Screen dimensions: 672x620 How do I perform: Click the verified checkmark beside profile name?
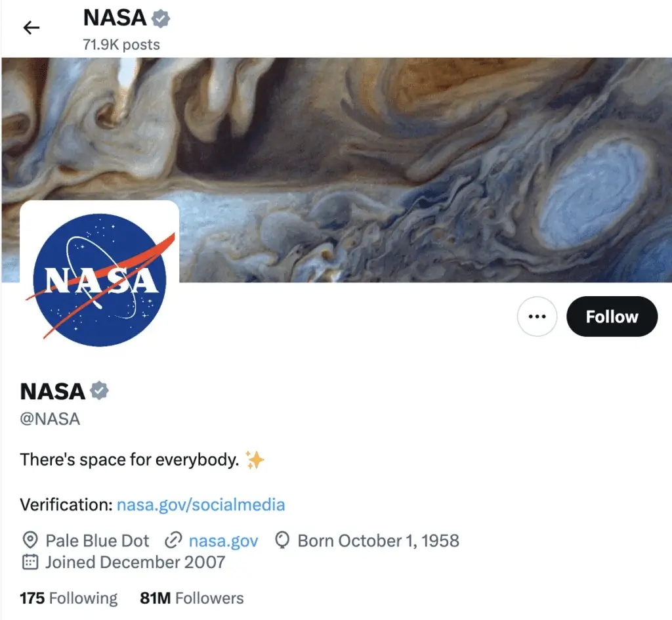(x=100, y=391)
